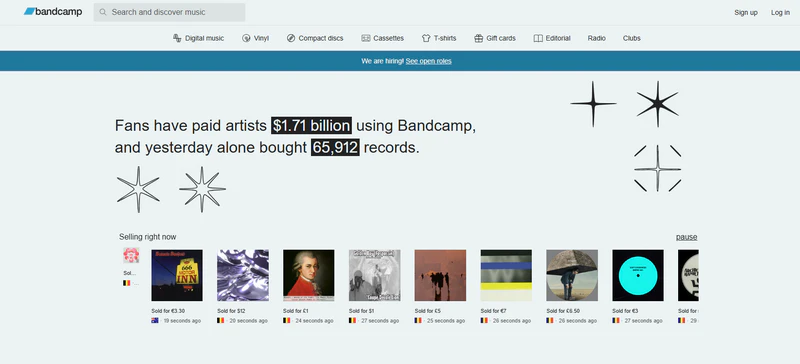Open the Gift cards menu item
This screenshot has width=800, height=364.
click(495, 38)
